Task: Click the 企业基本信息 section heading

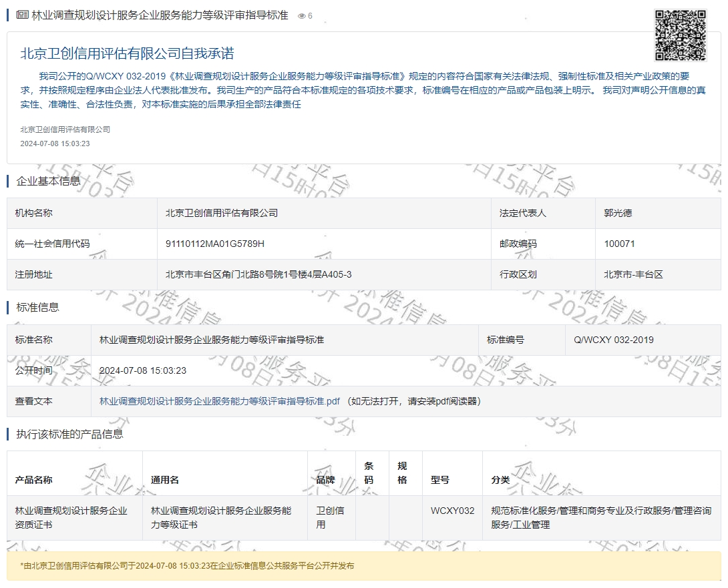Action: (x=48, y=181)
